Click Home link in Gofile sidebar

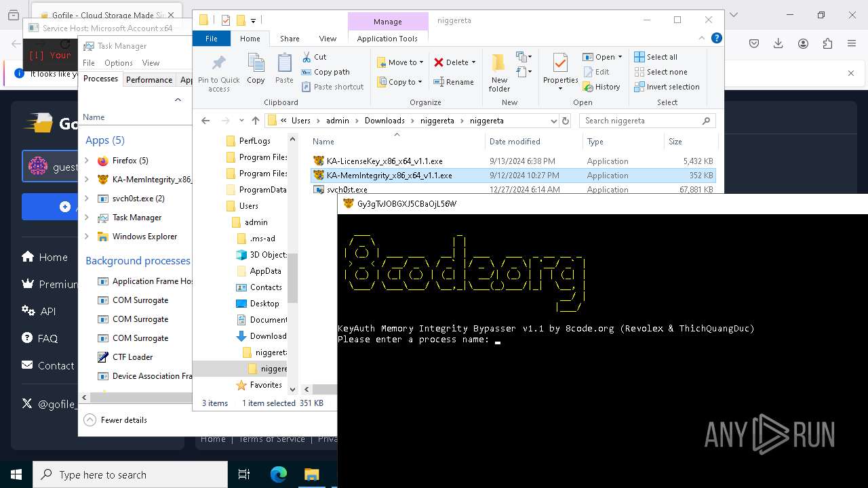coord(45,257)
